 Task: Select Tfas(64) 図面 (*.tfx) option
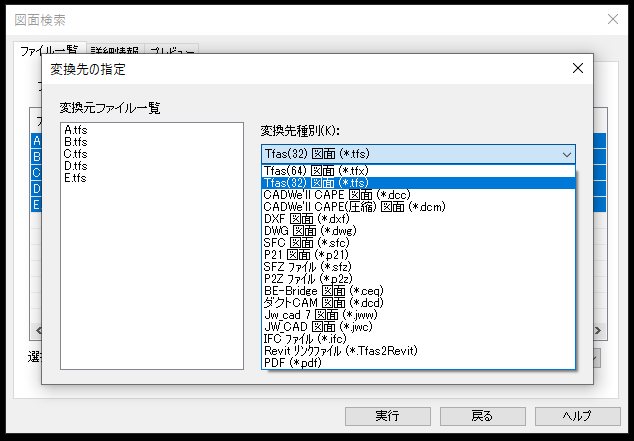[309, 171]
